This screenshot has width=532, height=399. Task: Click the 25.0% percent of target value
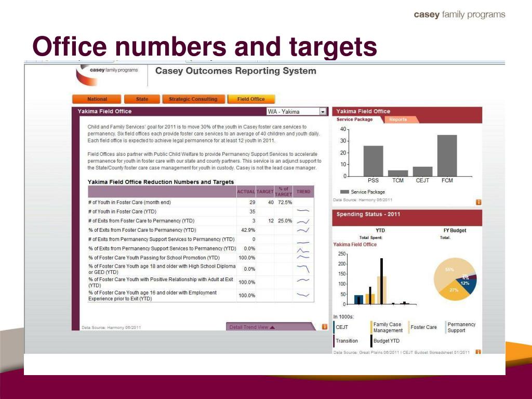(285, 221)
